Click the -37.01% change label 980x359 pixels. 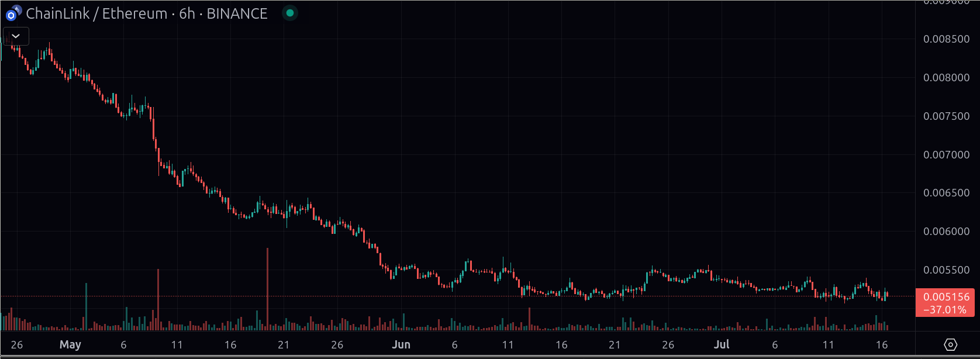[944, 310]
